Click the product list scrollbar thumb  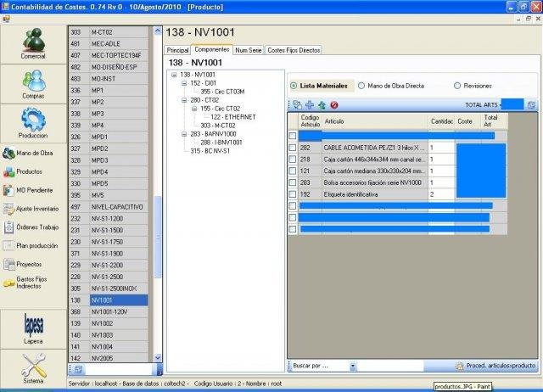coord(158,237)
